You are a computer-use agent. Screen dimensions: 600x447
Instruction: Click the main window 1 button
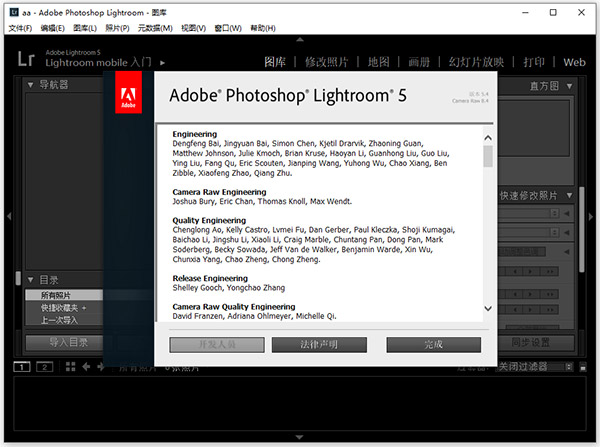click(x=22, y=367)
